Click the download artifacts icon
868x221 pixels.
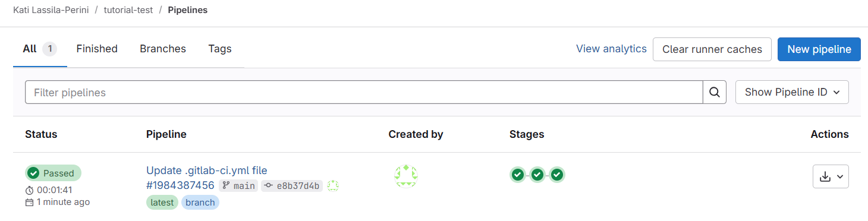point(825,176)
